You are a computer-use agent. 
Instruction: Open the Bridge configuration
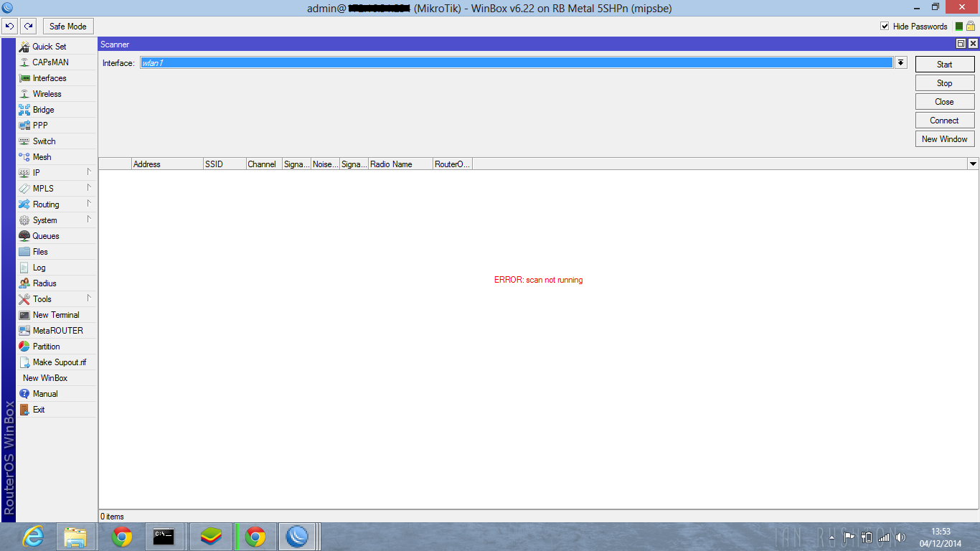tap(56, 110)
